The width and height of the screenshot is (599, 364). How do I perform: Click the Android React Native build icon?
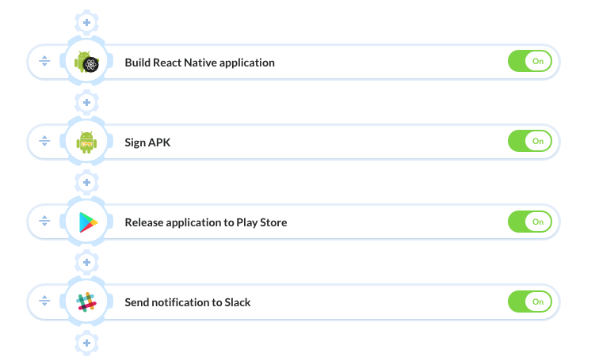coord(86,62)
